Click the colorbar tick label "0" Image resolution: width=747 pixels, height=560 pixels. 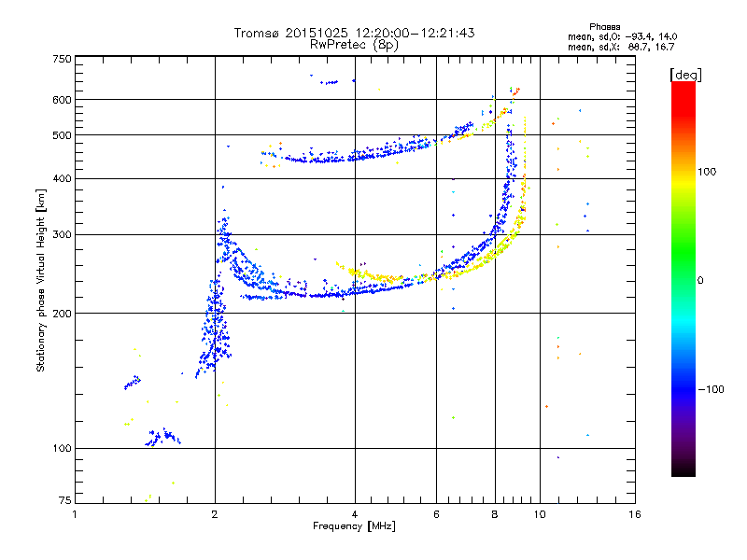click(x=700, y=281)
